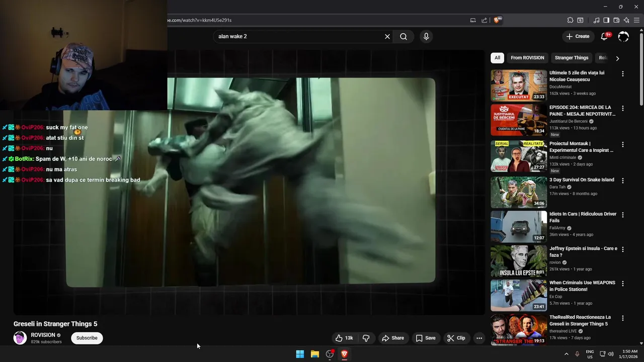Save the video to a playlist

426,338
